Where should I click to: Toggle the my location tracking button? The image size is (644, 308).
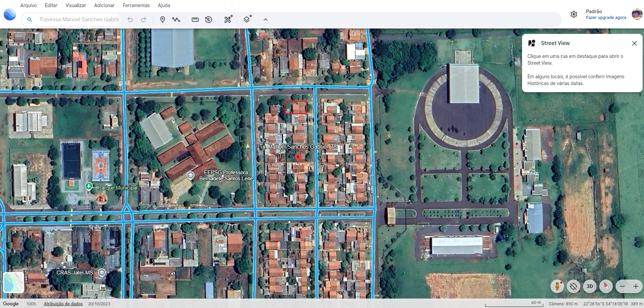[x=573, y=286]
